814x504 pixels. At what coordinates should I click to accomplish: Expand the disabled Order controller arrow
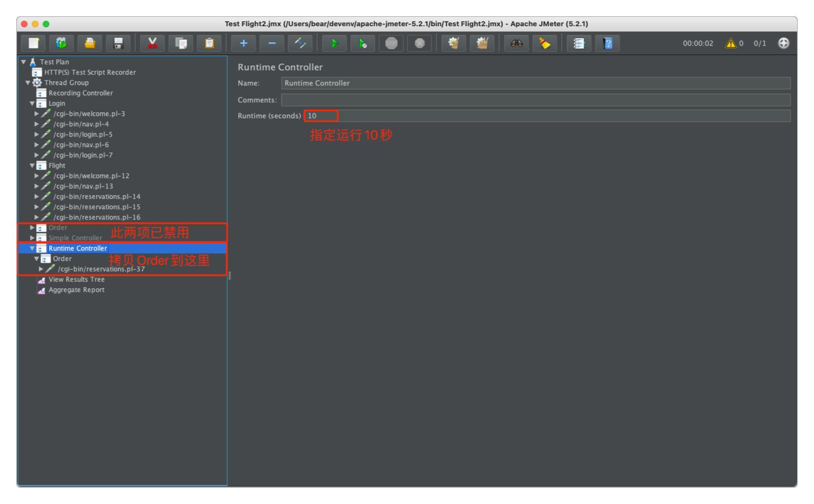tap(32, 228)
